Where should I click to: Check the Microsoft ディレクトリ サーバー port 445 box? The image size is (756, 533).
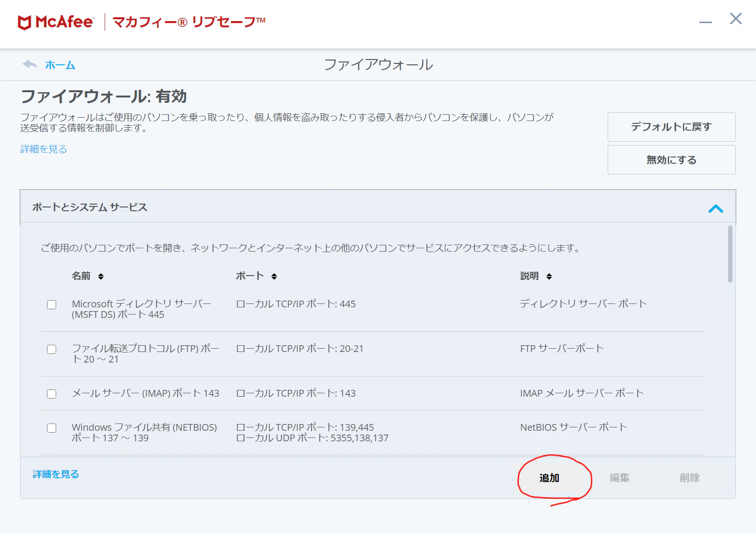[x=52, y=304]
